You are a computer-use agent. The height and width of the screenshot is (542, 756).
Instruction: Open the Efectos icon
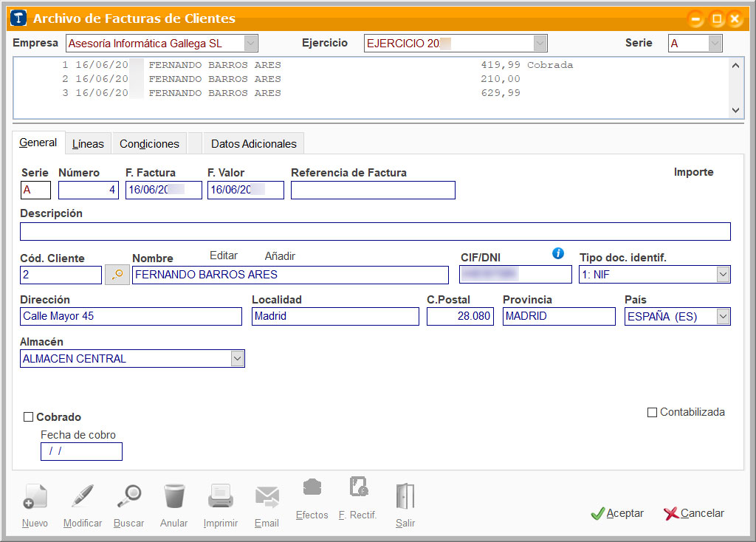[312, 487]
